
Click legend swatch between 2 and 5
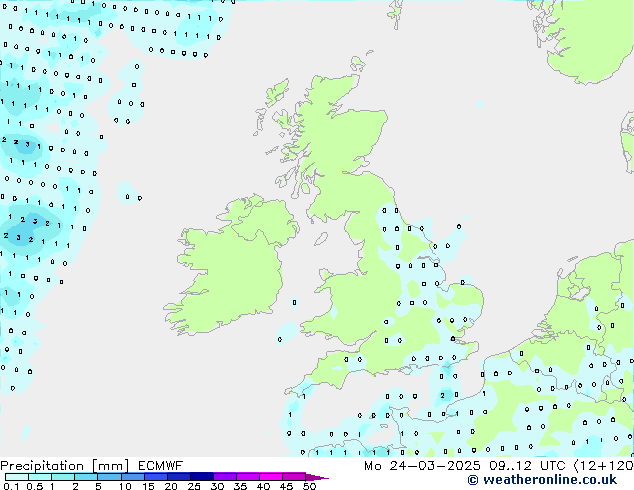(87, 477)
